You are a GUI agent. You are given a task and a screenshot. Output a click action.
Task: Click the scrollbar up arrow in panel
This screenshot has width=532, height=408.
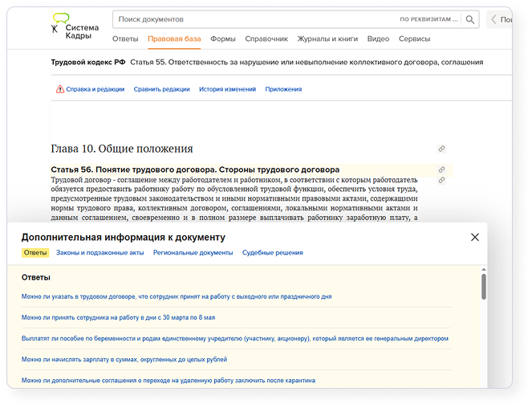(x=484, y=269)
